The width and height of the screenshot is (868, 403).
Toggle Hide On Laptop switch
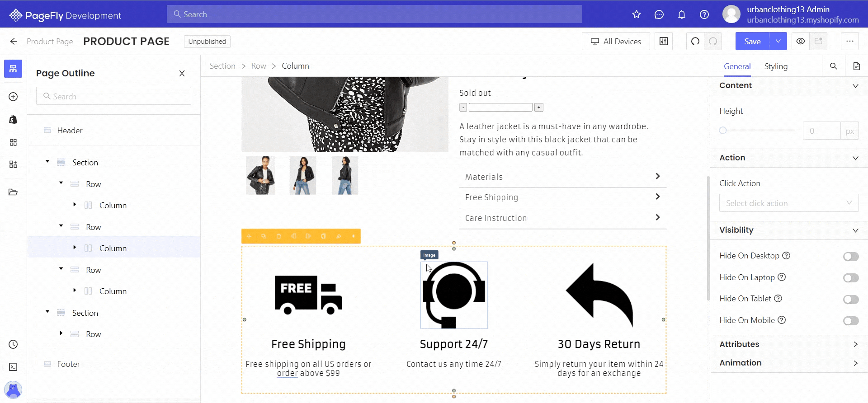coord(851,278)
